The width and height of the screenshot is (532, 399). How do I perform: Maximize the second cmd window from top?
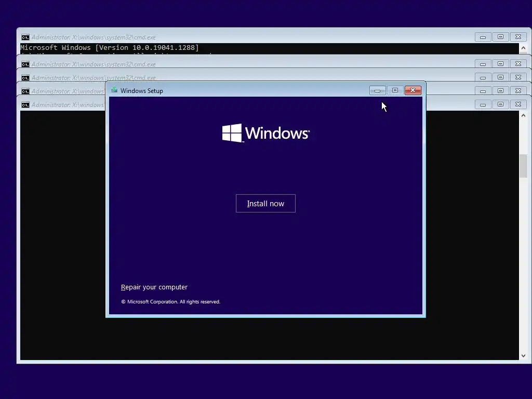[x=500, y=64]
